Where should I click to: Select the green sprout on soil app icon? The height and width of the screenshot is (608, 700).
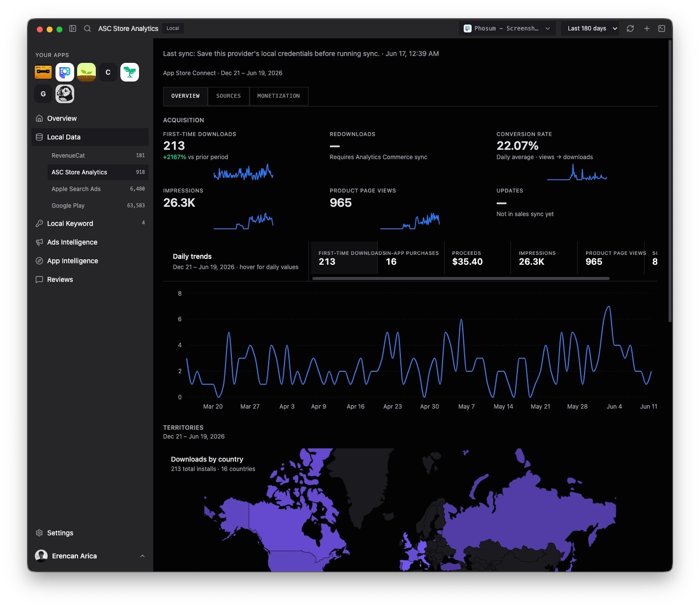86,72
